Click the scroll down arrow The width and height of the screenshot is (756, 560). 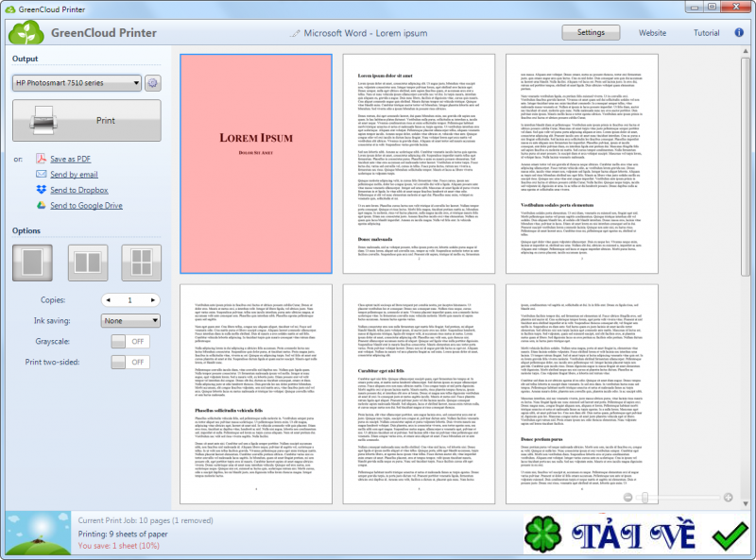[x=746, y=503]
